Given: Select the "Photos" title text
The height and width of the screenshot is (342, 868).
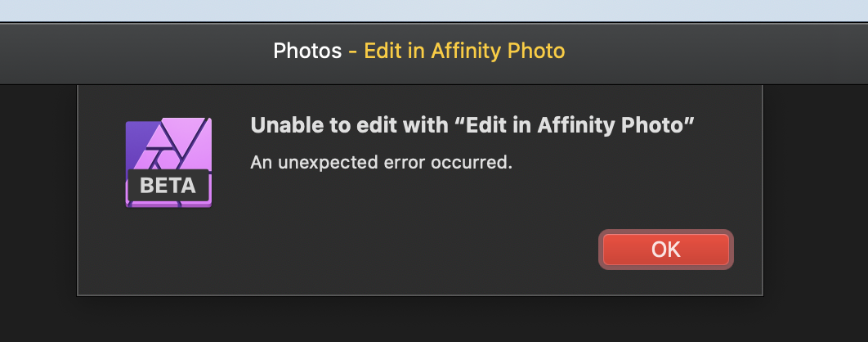Looking at the screenshot, I should (307, 51).
